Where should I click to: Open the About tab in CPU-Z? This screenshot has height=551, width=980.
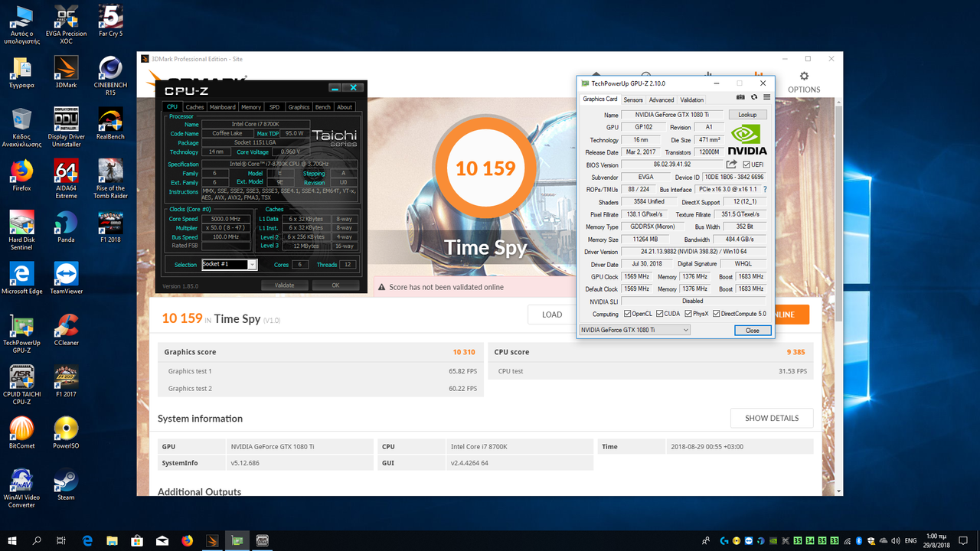(x=345, y=107)
